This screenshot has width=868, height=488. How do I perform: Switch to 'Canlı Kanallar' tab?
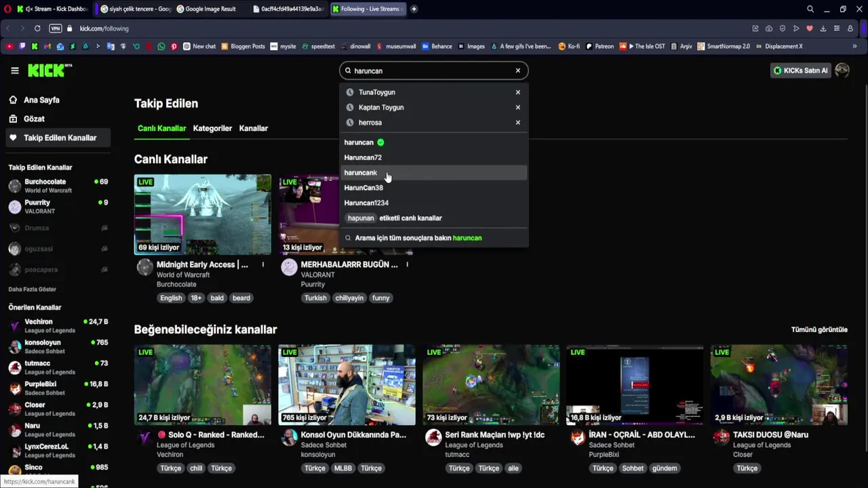161,128
